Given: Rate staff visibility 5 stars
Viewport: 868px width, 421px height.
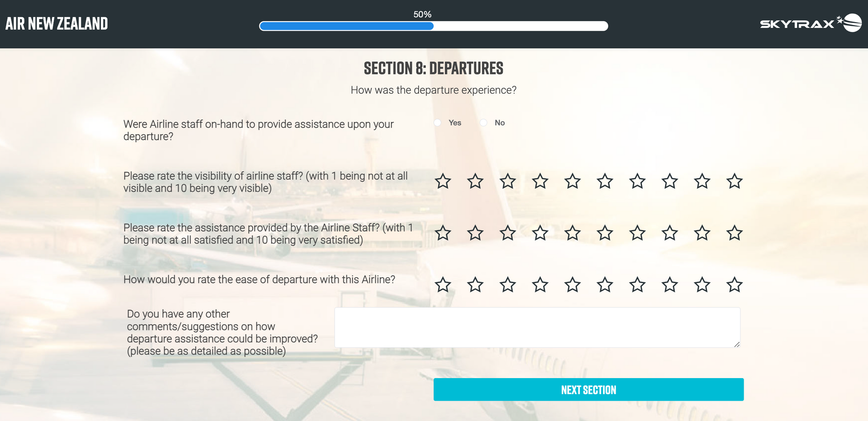Looking at the screenshot, I should coord(572,181).
